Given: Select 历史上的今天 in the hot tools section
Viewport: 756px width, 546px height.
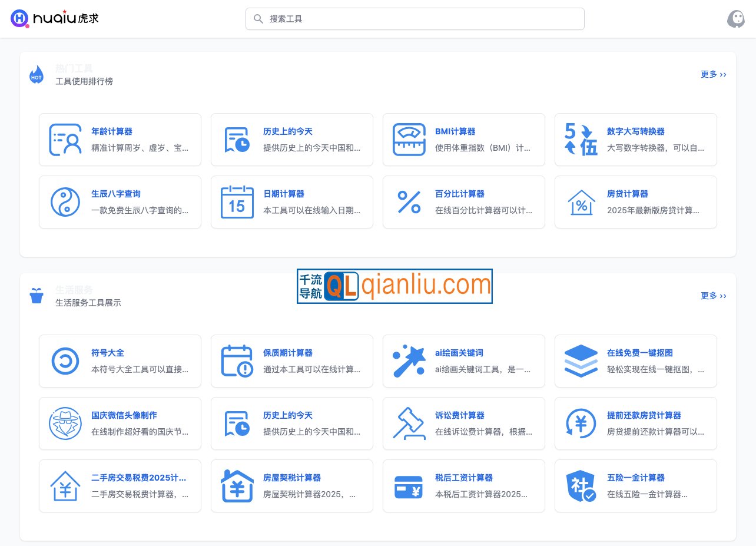Looking at the screenshot, I should pyautogui.click(x=237, y=140).
